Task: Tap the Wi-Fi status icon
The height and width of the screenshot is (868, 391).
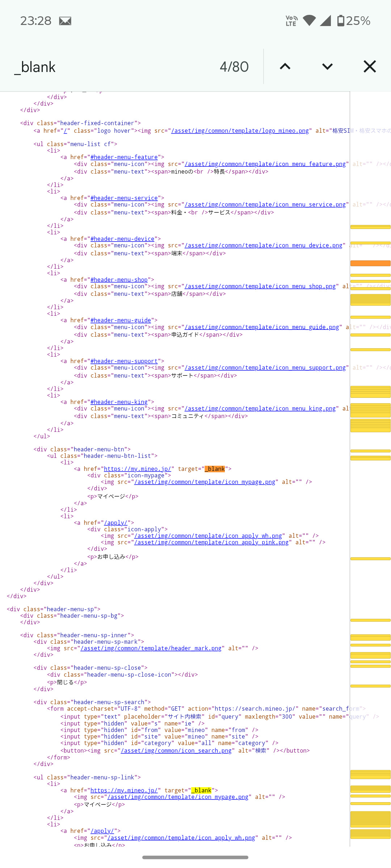Action: coord(309,21)
